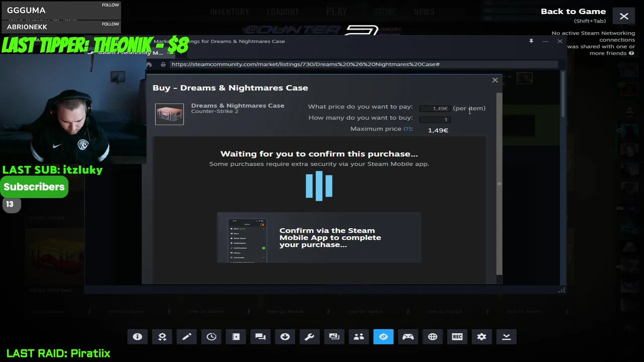This screenshot has height=362, width=644.
Task: Open the downloads arrow icon in the overlay toolbar
Action: coord(285,337)
